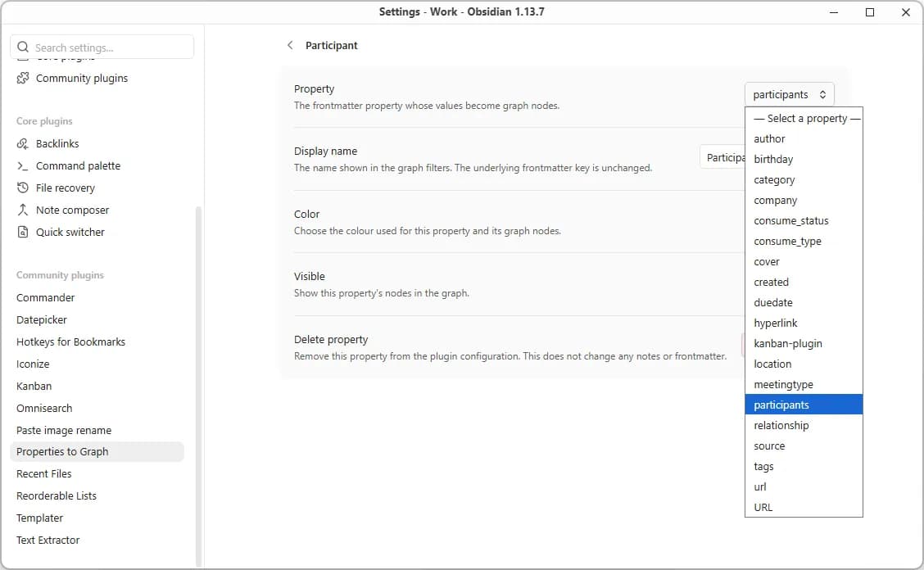
Task: Click the Command palette prompt icon
Action: click(22, 165)
